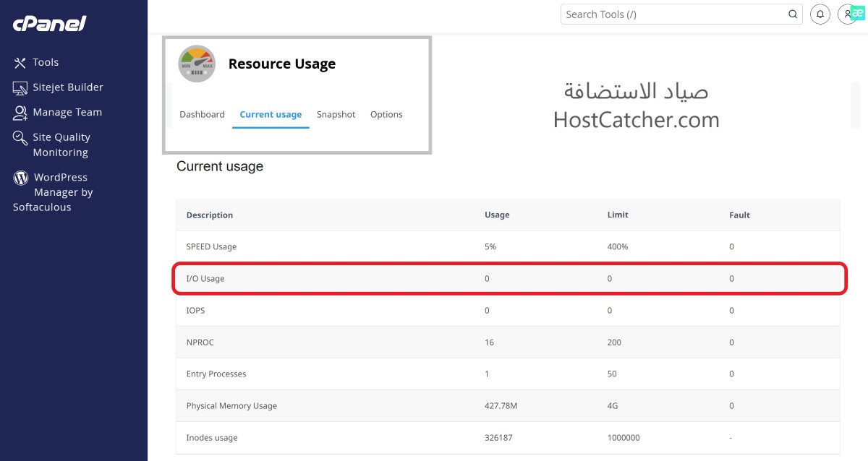Click the Manage Team people icon
The height and width of the screenshot is (461, 868).
click(x=20, y=113)
